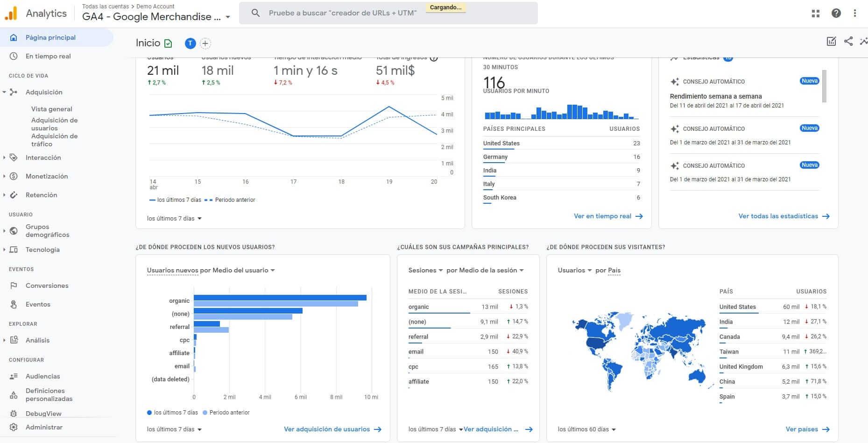Screen dimensions: 868x443
Task: Open the GA4 property selector dropdown
Action: (x=227, y=17)
